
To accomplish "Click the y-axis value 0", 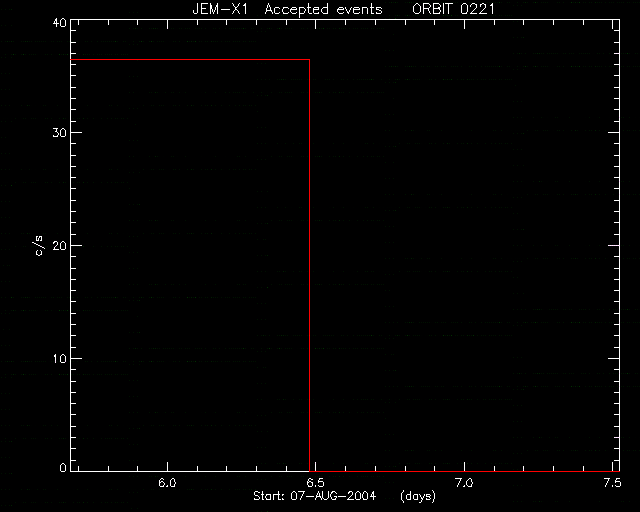I will click(x=63, y=467).
